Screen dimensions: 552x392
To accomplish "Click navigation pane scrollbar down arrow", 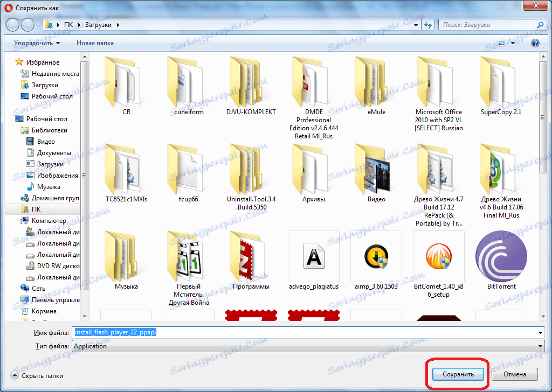I will pyautogui.click(x=85, y=317).
